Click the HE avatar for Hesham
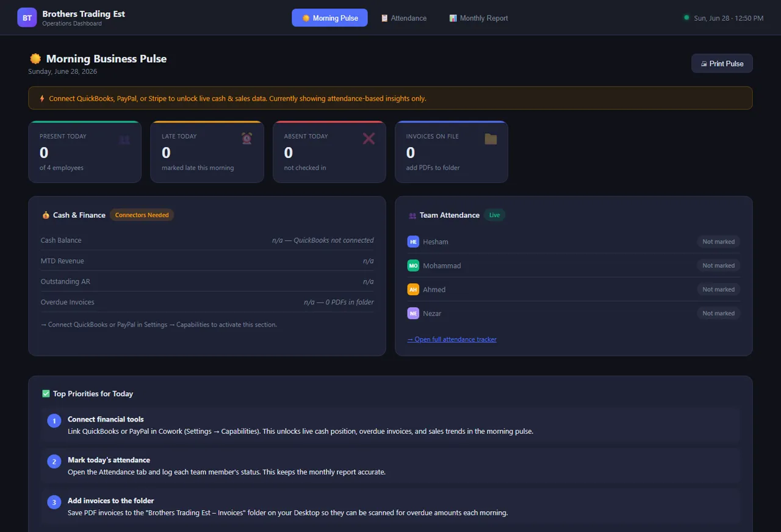This screenshot has height=532, width=781. 413,242
